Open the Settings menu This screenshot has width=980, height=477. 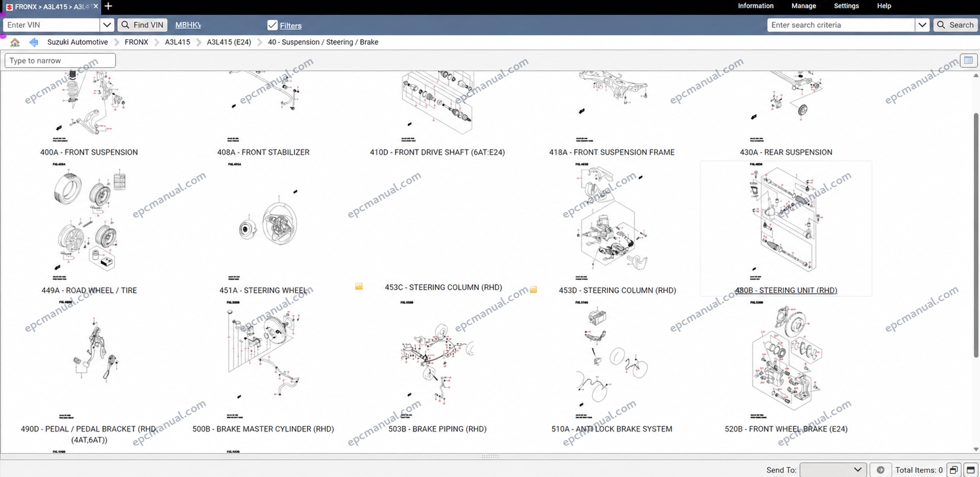(846, 6)
